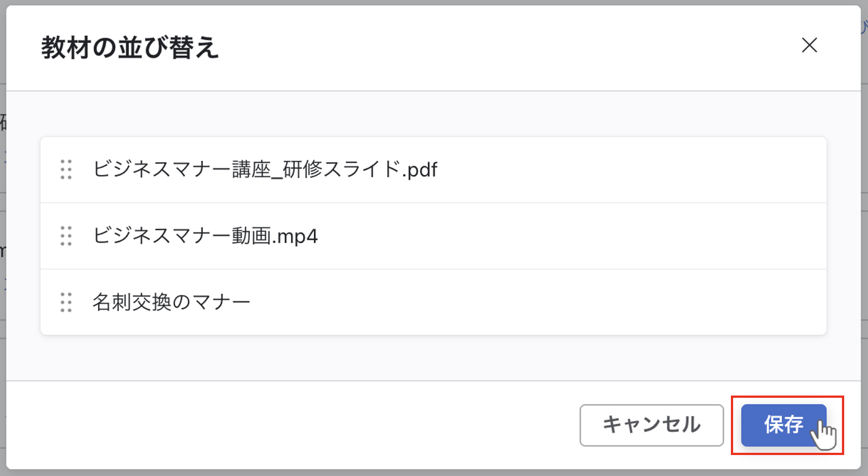Select the 名刺交換のマナー list row
868x476 pixels.
pyautogui.click(x=431, y=303)
